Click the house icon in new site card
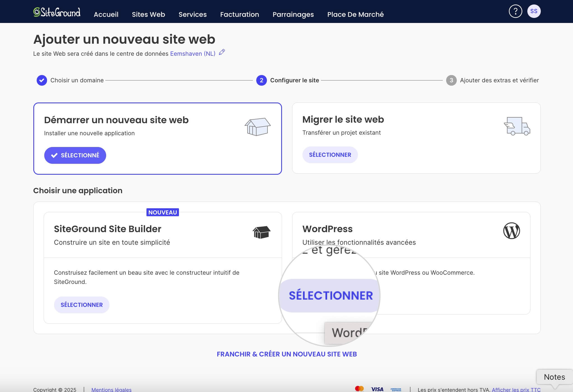573x392 pixels. 257,127
